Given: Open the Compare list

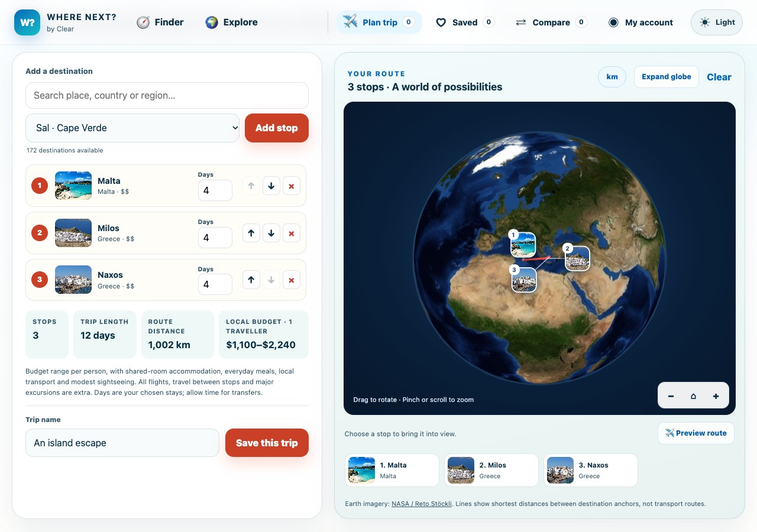Looking at the screenshot, I should (551, 22).
